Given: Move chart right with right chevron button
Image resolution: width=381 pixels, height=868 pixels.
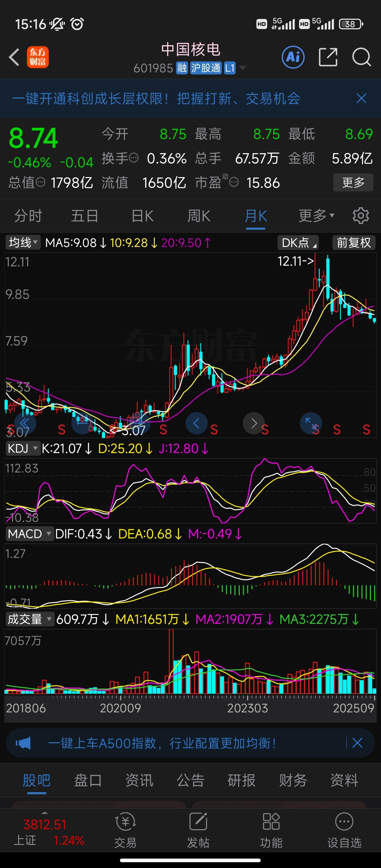Looking at the screenshot, I should 254,423.
